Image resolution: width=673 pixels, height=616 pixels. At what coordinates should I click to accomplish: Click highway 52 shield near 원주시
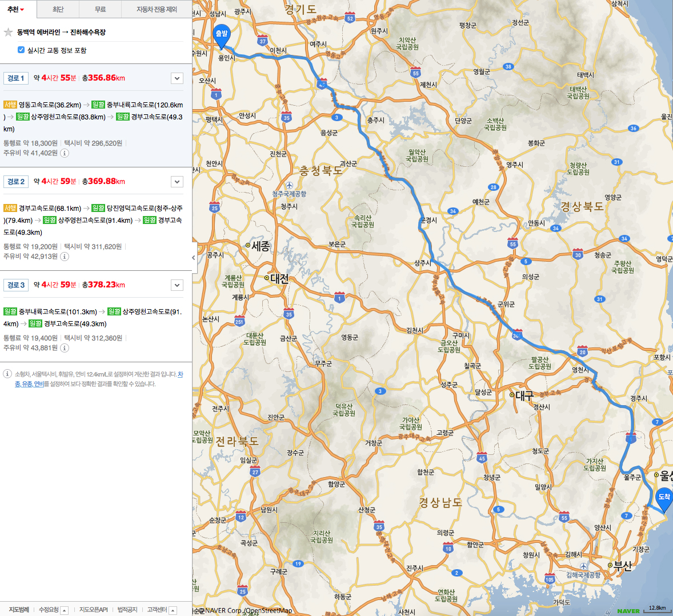[x=350, y=18]
